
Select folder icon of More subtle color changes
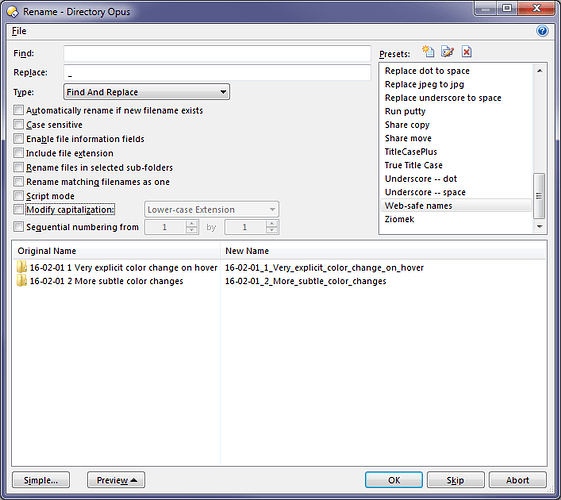pos(22,281)
